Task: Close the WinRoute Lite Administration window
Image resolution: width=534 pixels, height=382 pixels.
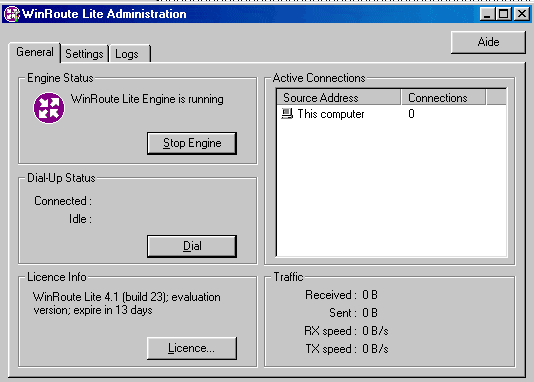Action: click(x=522, y=14)
